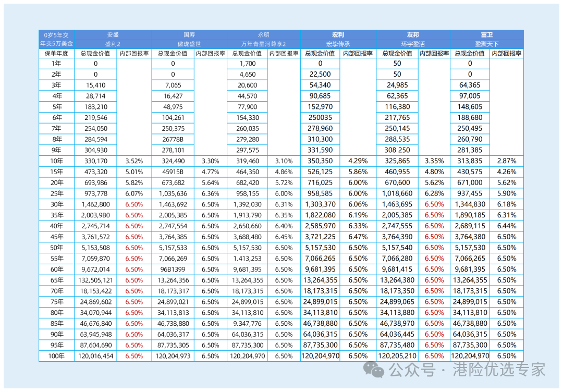Screen dimensions: 563x392
Task: Select the 100年 row label
Action: click(56, 356)
